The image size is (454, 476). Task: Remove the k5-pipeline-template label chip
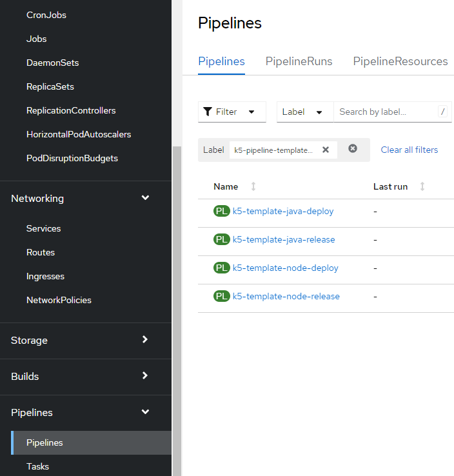tap(326, 150)
